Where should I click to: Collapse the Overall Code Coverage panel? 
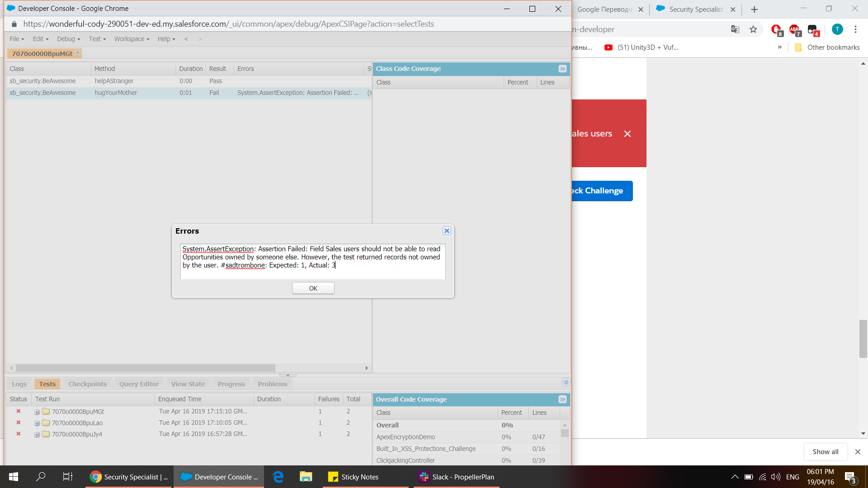[x=562, y=399]
